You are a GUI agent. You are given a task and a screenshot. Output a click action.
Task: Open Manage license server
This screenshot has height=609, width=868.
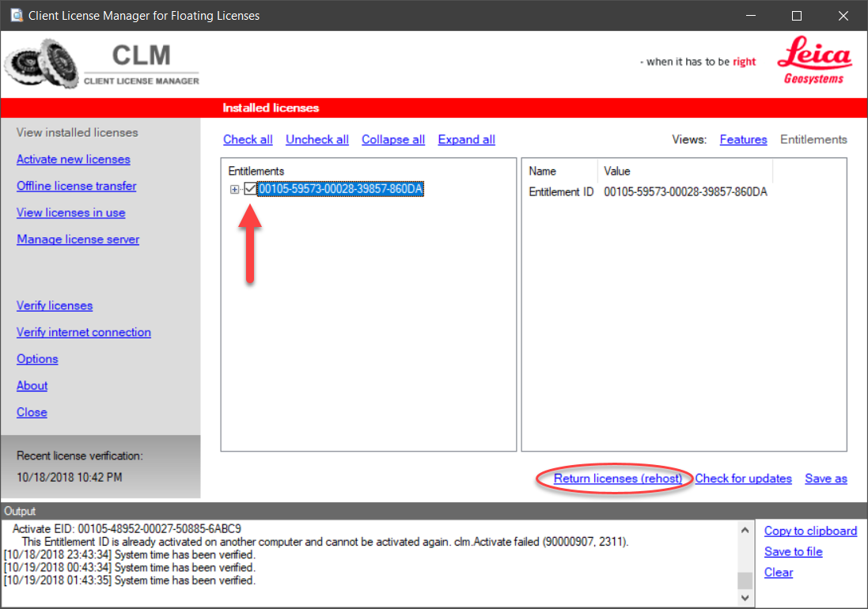pyautogui.click(x=78, y=239)
